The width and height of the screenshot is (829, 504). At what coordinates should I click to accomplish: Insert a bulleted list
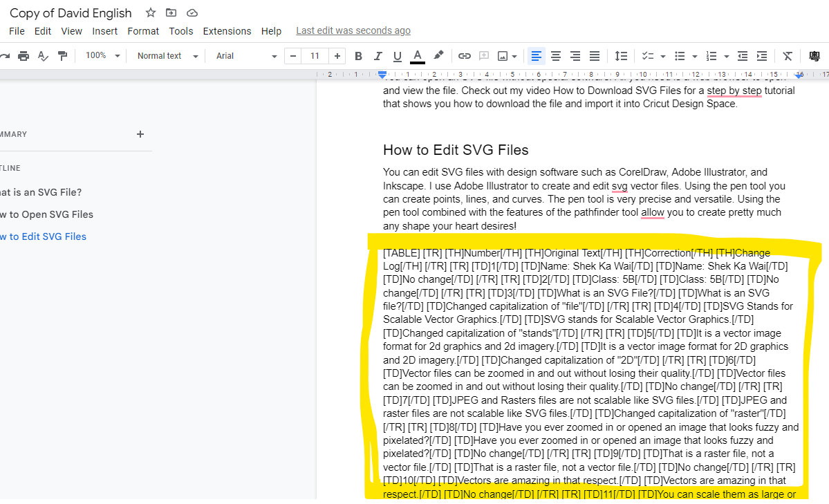coord(680,56)
